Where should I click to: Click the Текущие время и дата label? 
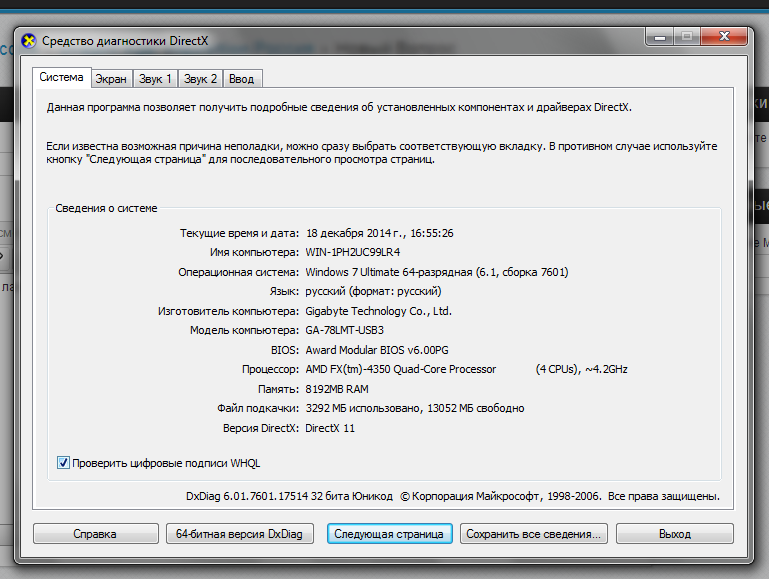[239, 233]
